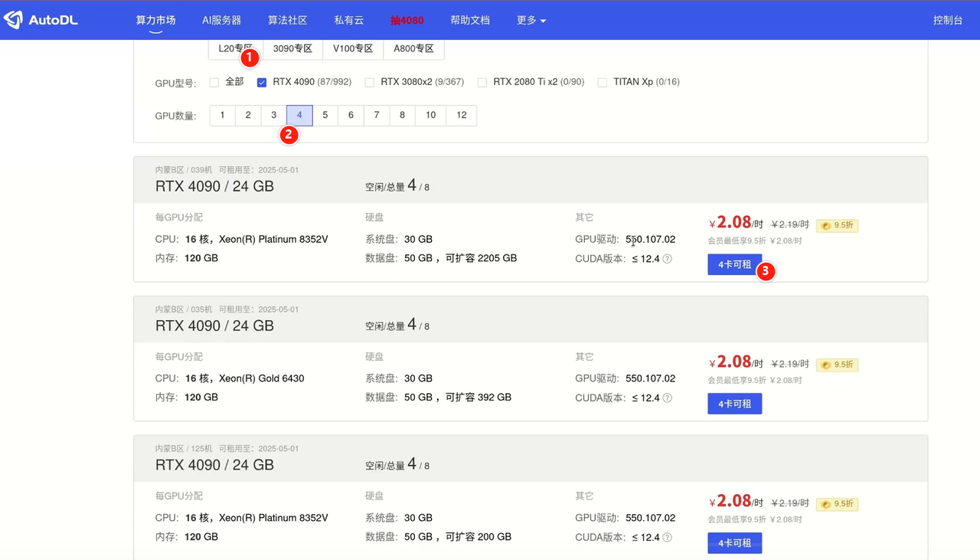
Task: Click the Xeon(R) Gold 6430 CPU text
Action: click(262, 378)
